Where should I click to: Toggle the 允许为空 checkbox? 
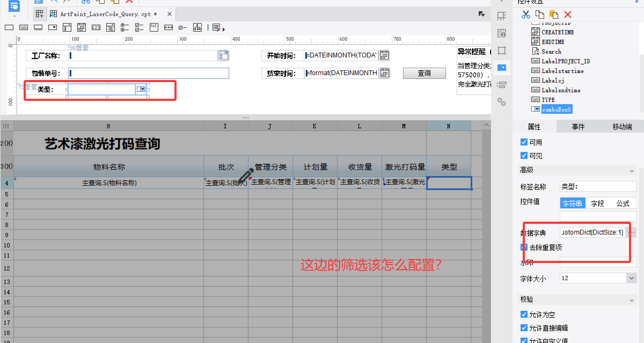524,314
